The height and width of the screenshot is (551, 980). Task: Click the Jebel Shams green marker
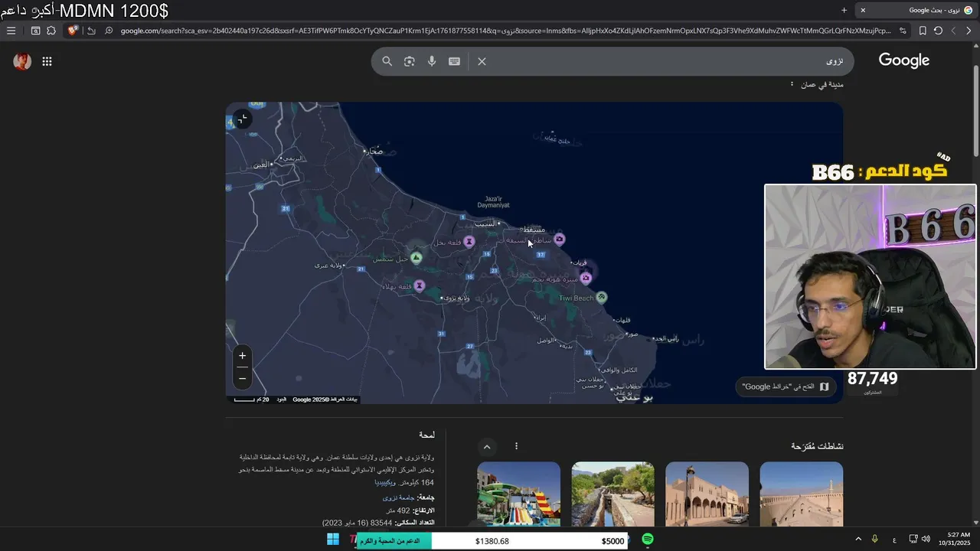pos(416,258)
